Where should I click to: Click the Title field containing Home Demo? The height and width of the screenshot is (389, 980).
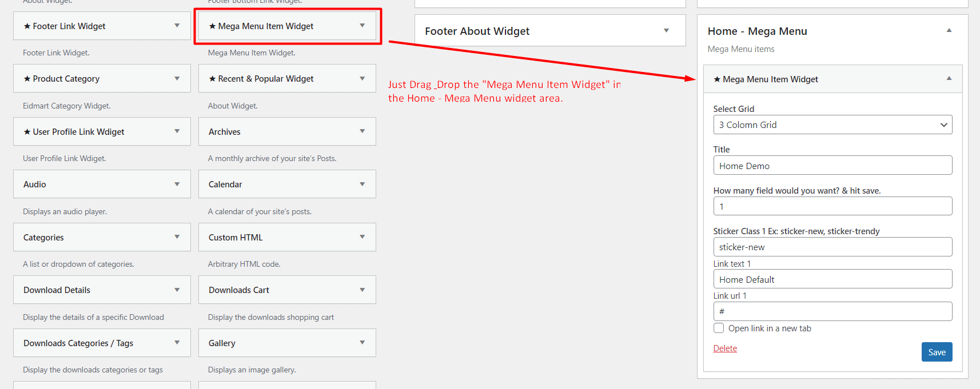coord(832,165)
